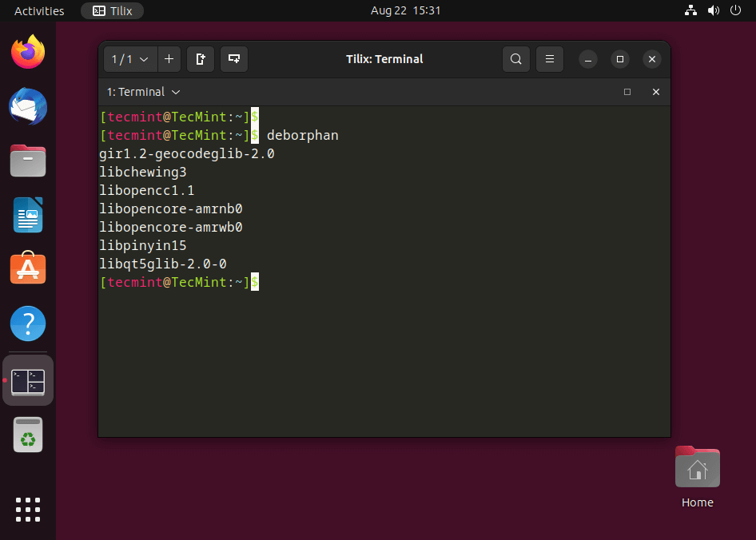Click Activities in the top bar
The width and height of the screenshot is (756, 540).
(x=39, y=10)
